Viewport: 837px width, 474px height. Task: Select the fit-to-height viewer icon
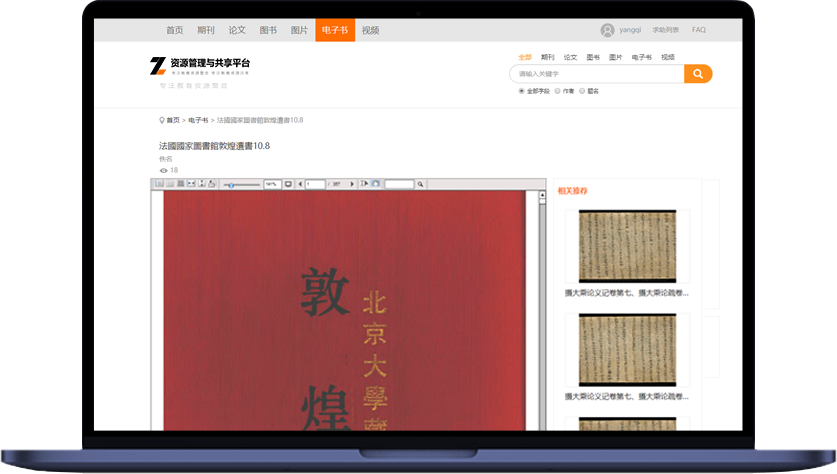coord(202,184)
